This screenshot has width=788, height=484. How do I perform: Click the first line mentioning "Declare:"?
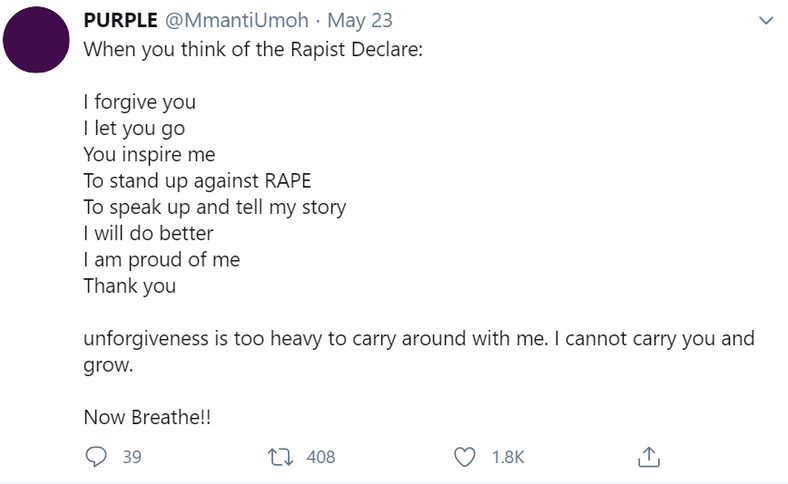(x=253, y=49)
